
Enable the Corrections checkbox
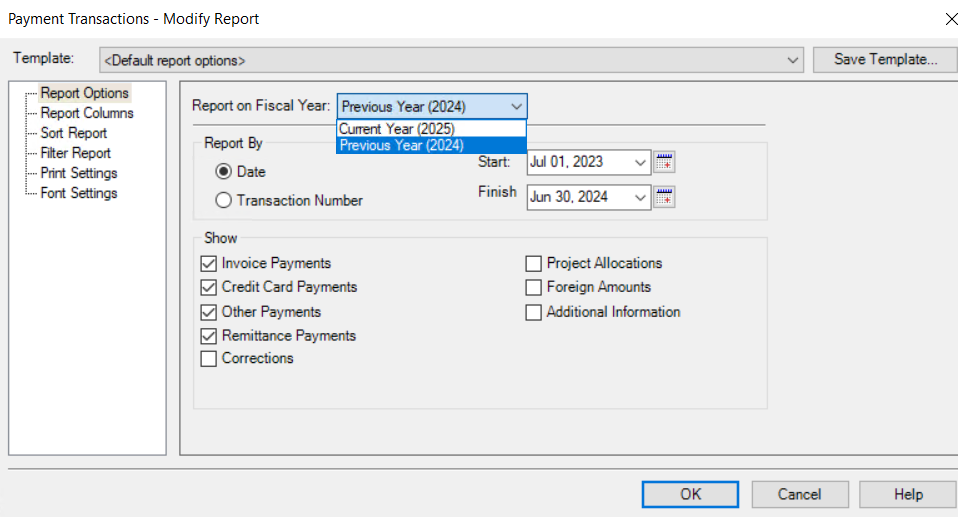tap(209, 359)
